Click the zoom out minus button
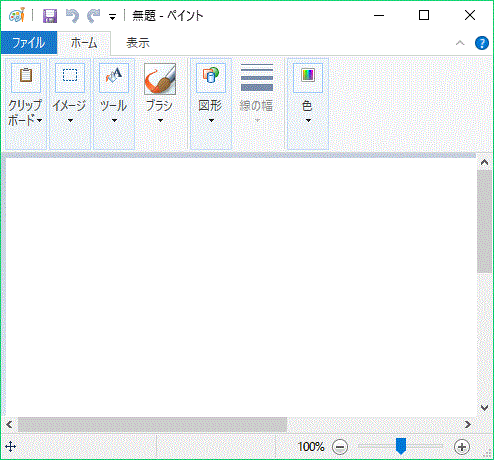Screen dimensions: 494x460 click(x=340, y=447)
